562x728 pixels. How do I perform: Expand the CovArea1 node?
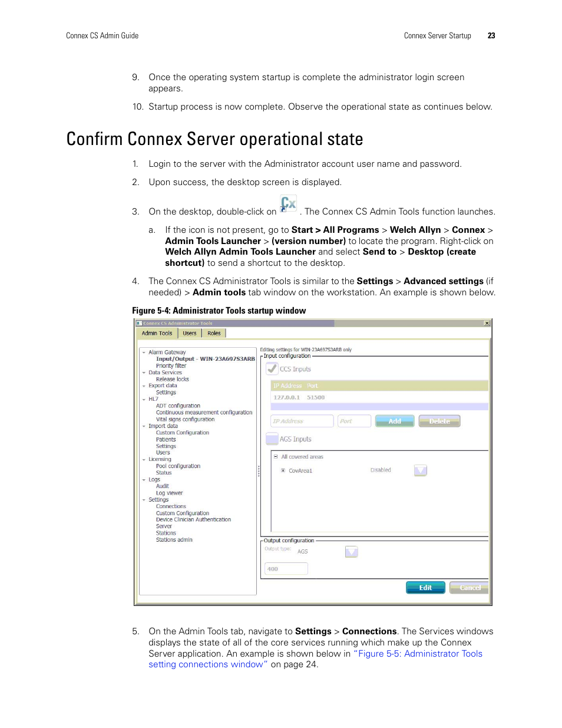283,470
